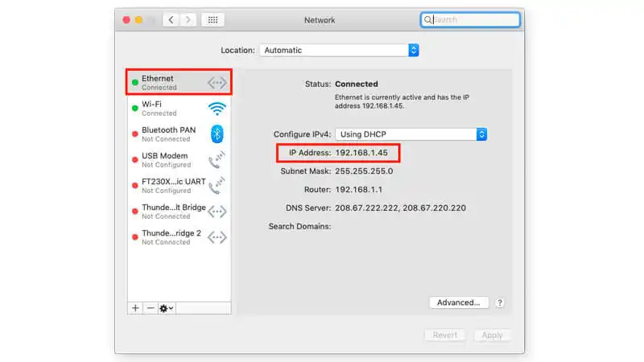Viewport: 644px width, 362px height.
Task: Click the search magnifier icon
Action: tap(427, 19)
